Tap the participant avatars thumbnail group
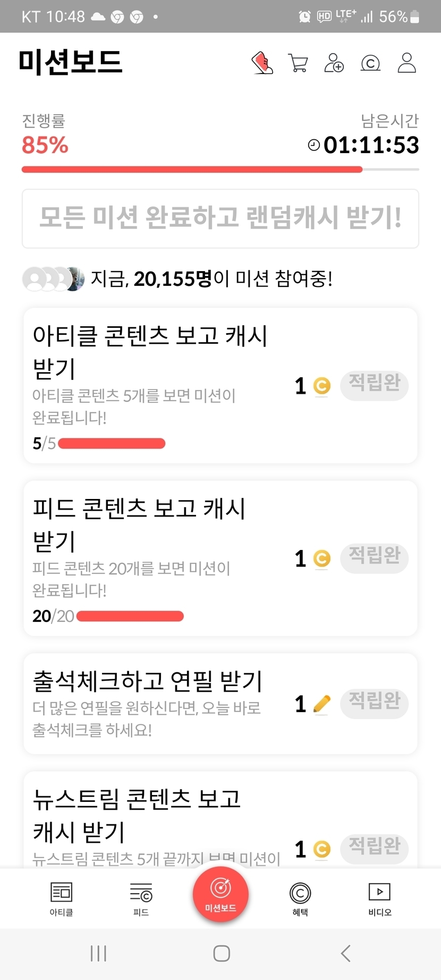The image size is (441, 980). click(x=53, y=279)
